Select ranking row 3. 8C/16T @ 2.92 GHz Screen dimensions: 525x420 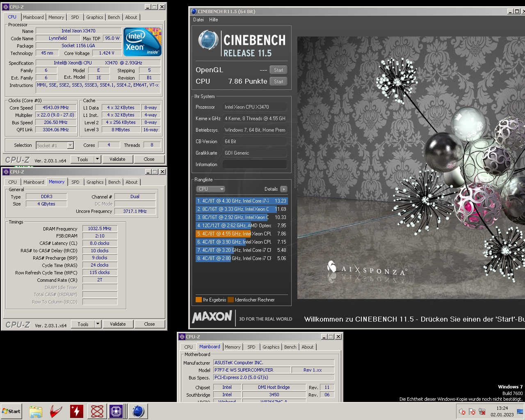pos(242,217)
